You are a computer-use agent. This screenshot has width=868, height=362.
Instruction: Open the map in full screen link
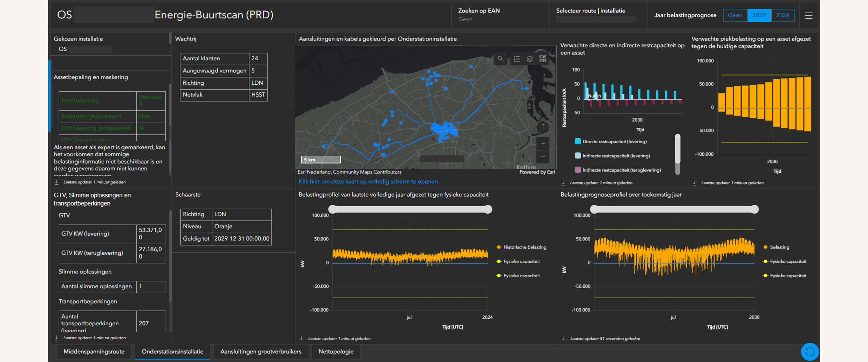point(369,182)
